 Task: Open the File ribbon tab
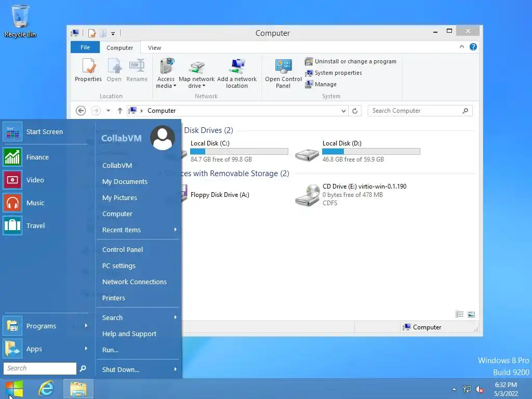pyautogui.click(x=85, y=47)
